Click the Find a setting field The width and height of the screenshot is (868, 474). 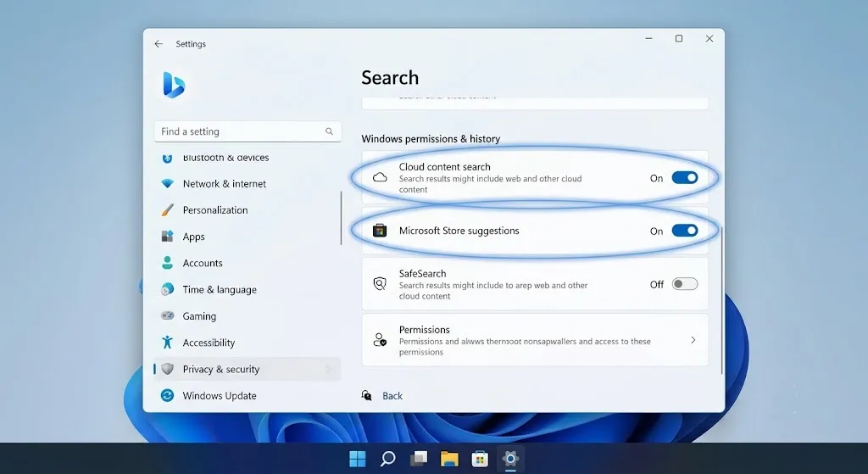click(x=248, y=131)
